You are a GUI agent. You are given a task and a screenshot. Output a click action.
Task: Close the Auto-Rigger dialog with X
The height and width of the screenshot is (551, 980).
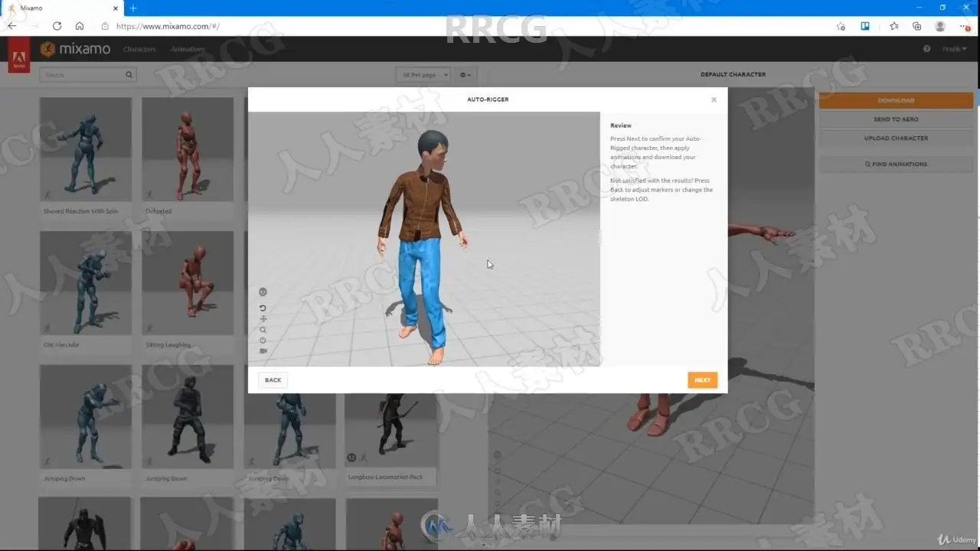click(x=714, y=99)
